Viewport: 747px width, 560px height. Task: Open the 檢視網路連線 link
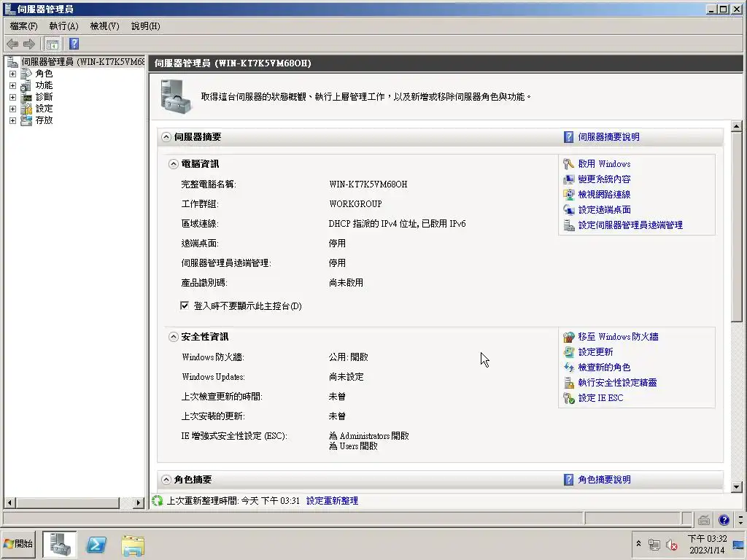coord(604,194)
